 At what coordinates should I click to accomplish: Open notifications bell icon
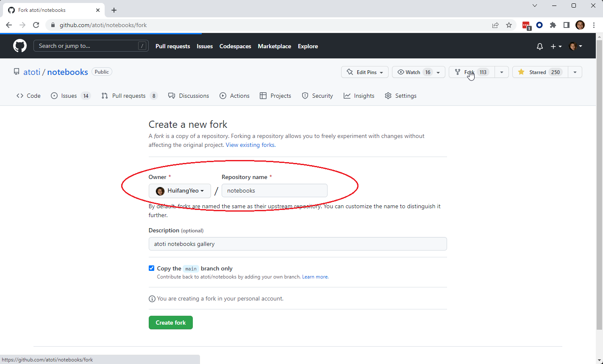(x=539, y=46)
